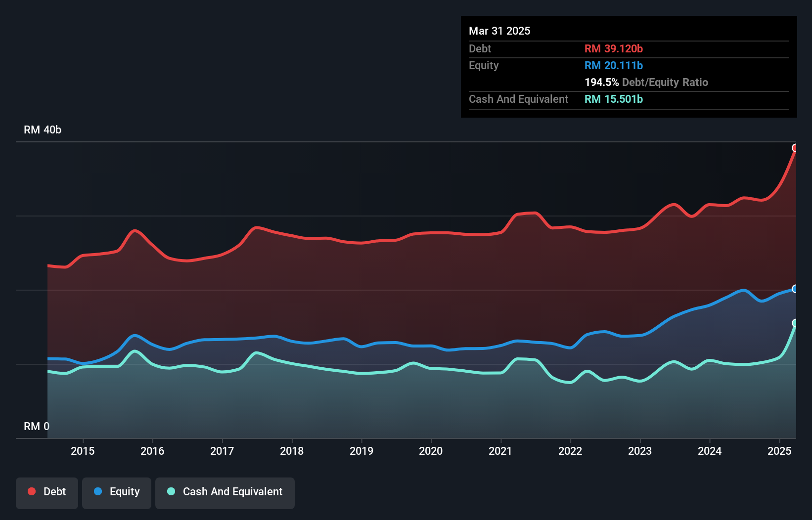The height and width of the screenshot is (520, 812).
Task: Toggle the Cash And Equivalent legend button
Action: 225,493
